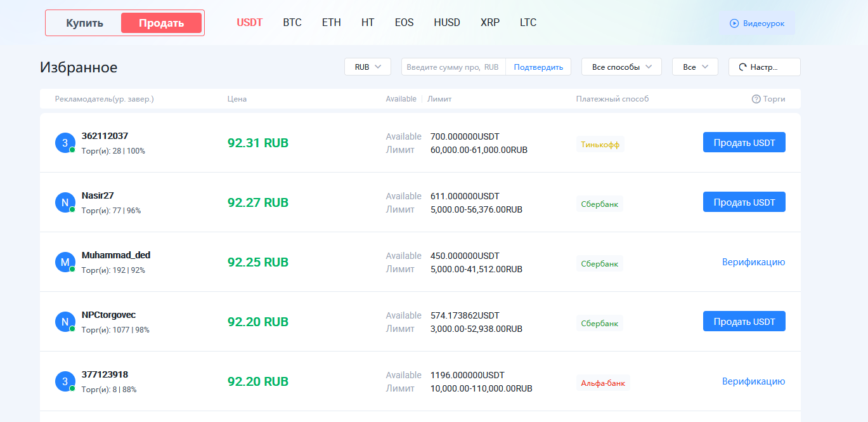Click the play icon beside Видеоурок
Viewport: 868px width, 422px height.
click(x=734, y=23)
